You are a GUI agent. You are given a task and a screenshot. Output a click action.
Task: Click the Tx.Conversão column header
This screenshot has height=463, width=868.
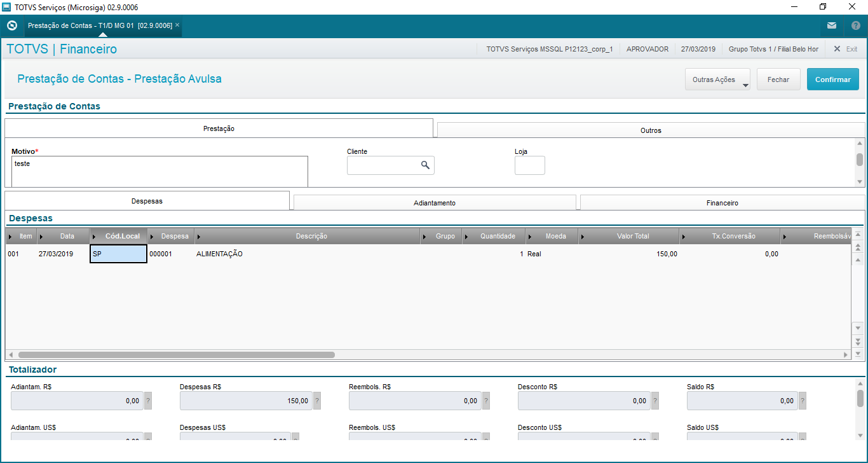coord(730,236)
